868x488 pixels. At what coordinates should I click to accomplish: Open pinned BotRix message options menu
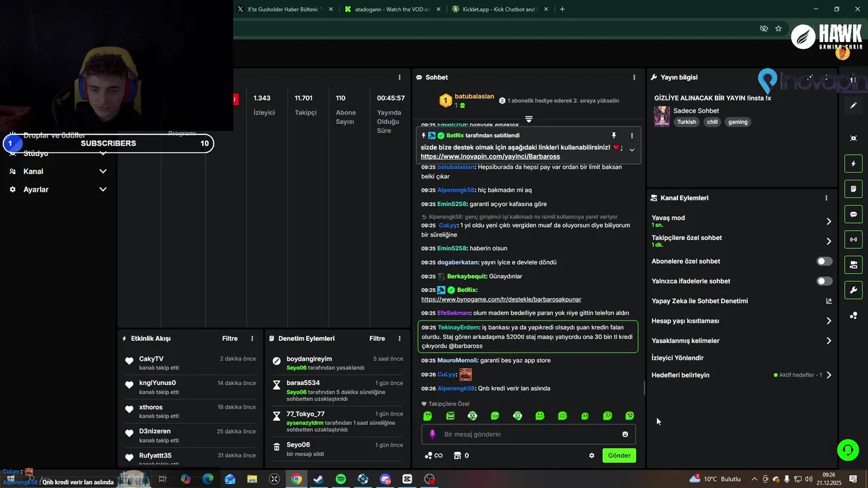coord(632,136)
